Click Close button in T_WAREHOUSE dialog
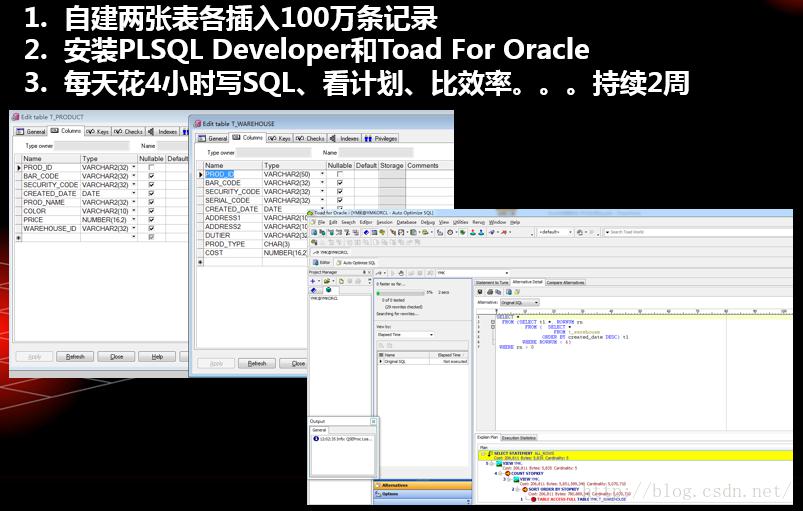Screen dimensions: 803x511 tap(297, 364)
